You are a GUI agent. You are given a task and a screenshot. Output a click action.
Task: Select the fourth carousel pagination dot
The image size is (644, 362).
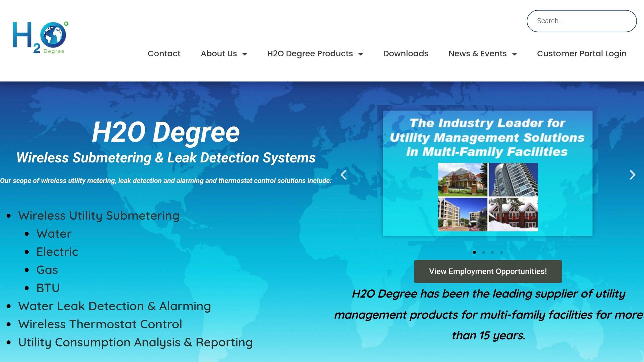pos(502,252)
